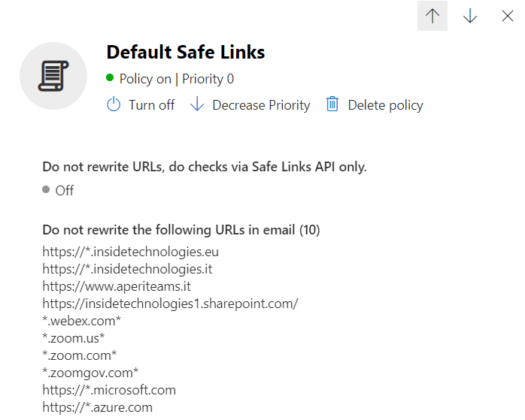
Task: Click the green Policy on status dot
Action: [110, 78]
